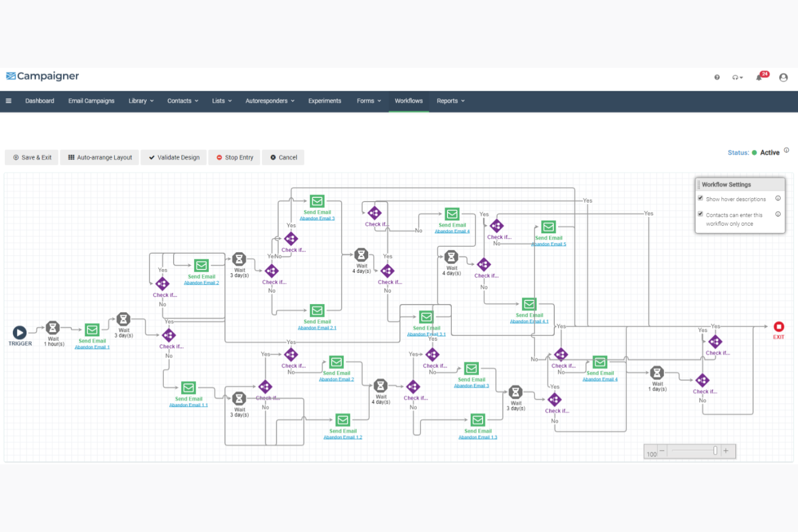Screen dimensions: 798x532
Task: Click the help question mark icon
Action: click(x=717, y=78)
